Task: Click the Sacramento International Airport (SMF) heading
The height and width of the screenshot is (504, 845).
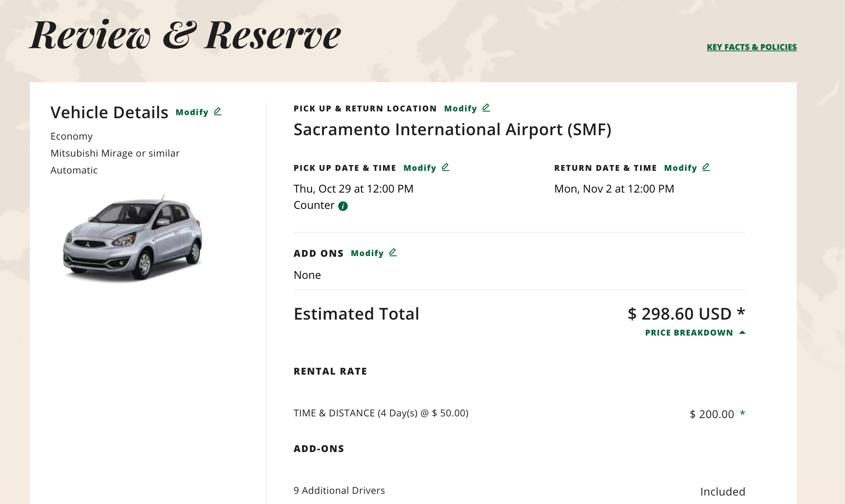Action: coord(452,129)
